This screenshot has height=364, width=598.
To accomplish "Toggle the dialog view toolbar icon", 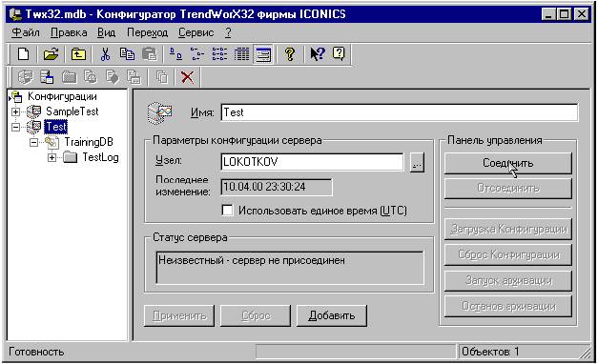I will (x=263, y=53).
